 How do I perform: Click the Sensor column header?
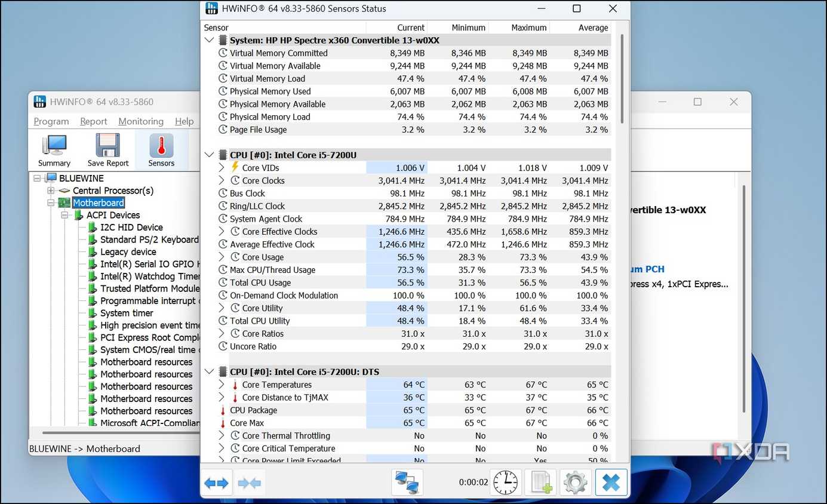tap(284, 27)
